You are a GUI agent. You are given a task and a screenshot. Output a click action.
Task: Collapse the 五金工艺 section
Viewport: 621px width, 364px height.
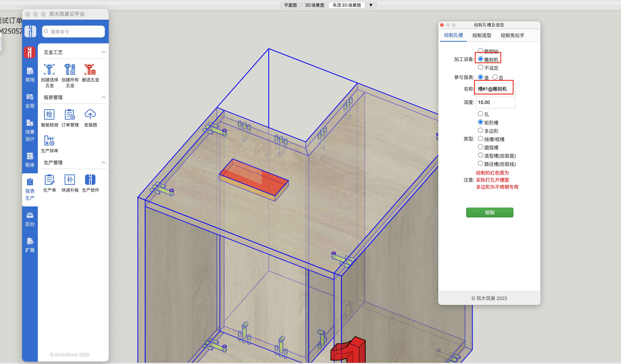(103, 52)
